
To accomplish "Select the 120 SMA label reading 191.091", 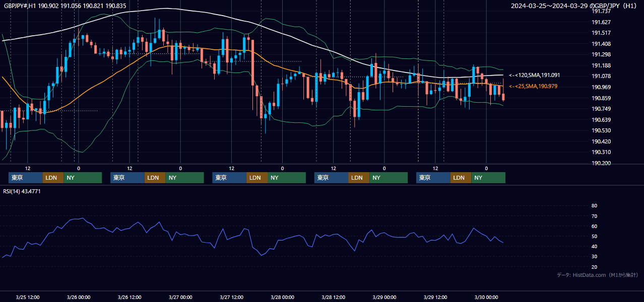I will pyautogui.click(x=535, y=75).
